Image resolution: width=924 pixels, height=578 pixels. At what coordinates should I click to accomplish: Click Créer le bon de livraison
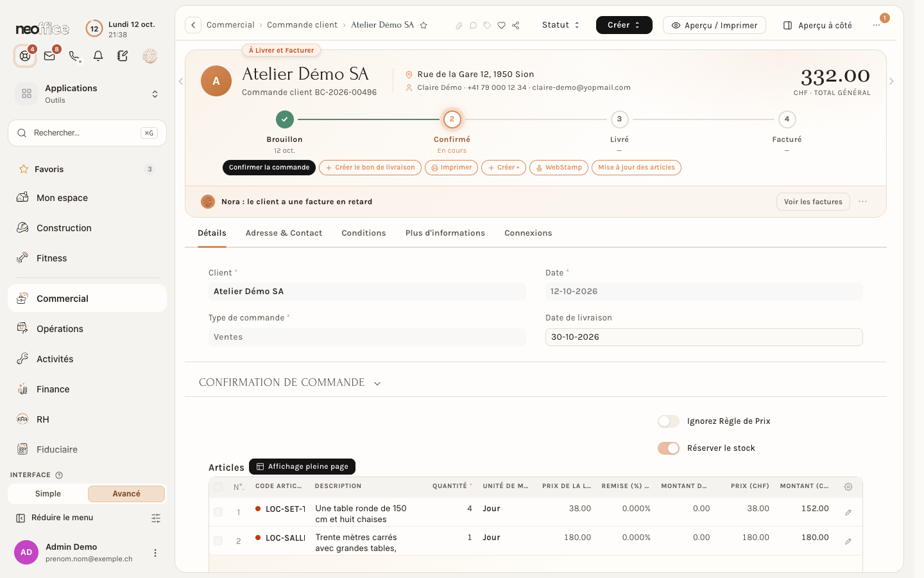coord(370,168)
